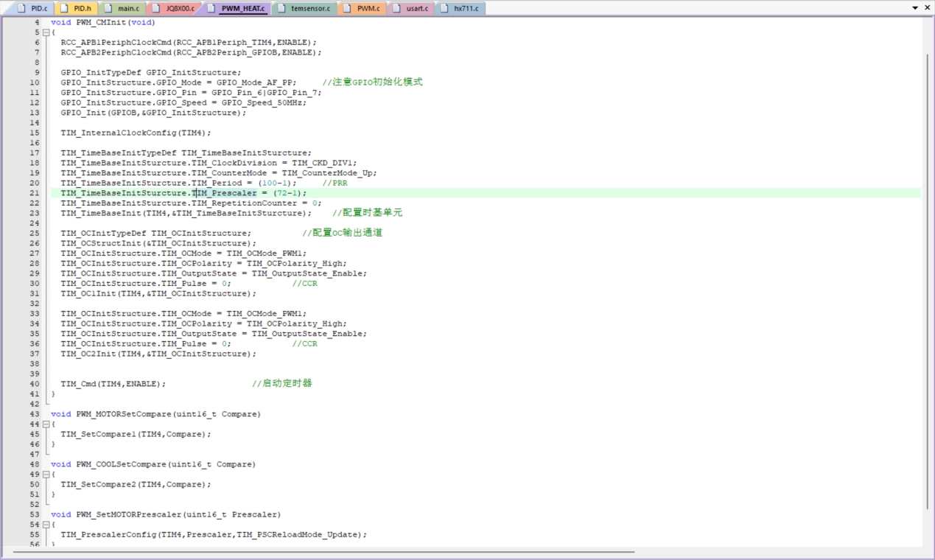Click line number 40 in the gutter
This screenshot has height=560, width=935.
[x=35, y=384]
